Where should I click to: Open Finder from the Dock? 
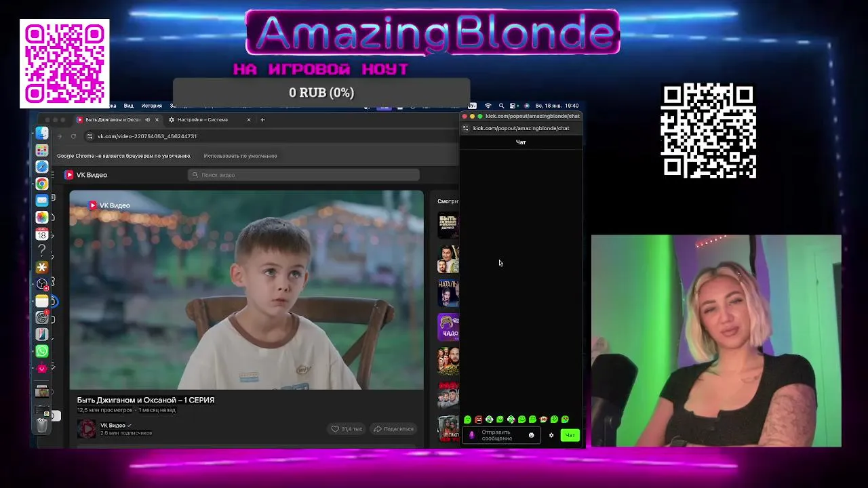(x=42, y=133)
